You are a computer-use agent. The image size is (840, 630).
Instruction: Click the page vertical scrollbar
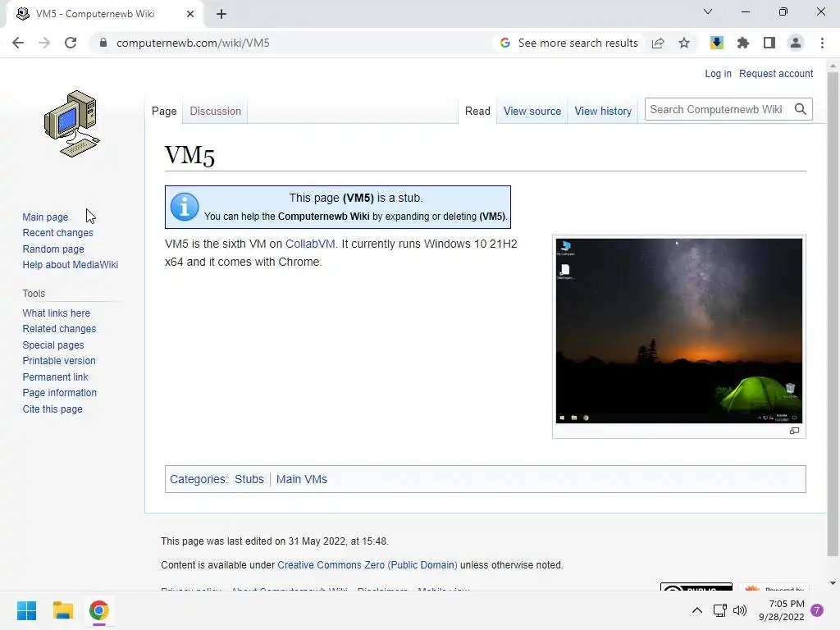tap(833, 314)
